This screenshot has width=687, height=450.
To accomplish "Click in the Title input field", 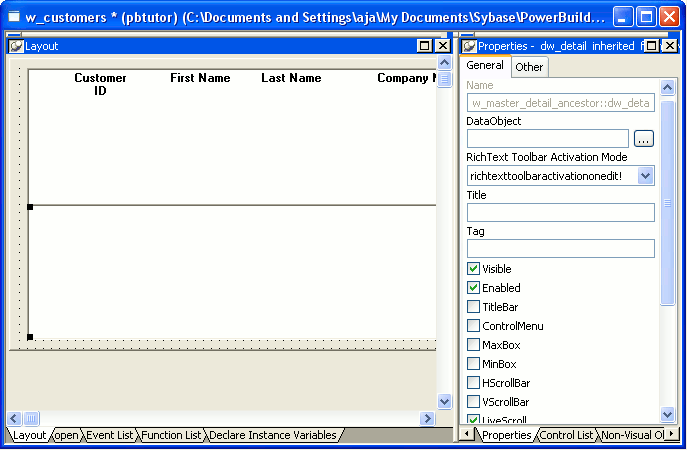I will coord(561,213).
